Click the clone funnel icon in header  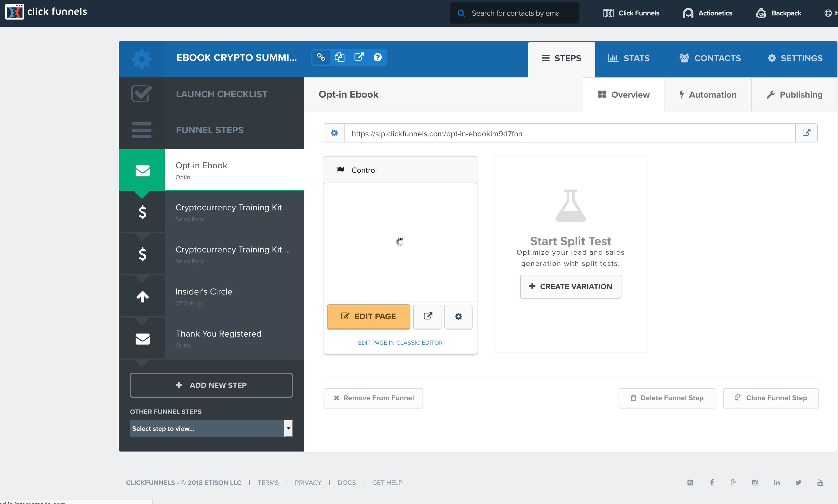coord(340,57)
